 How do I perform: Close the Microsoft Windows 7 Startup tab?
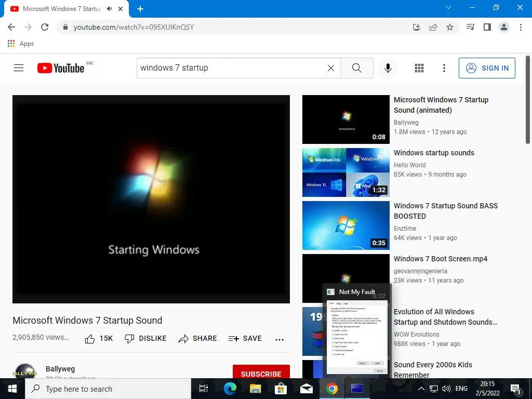[x=121, y=9]
